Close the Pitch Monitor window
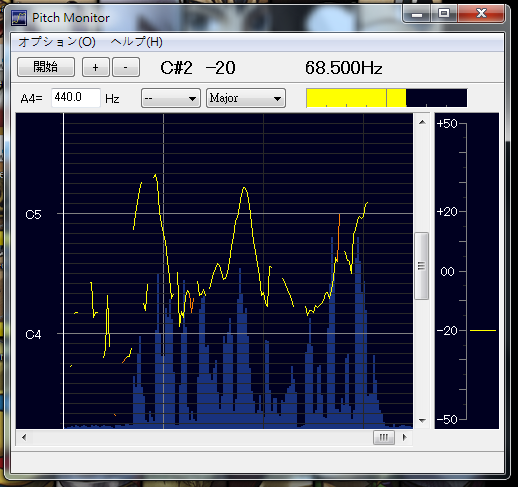518x487 pixels. coord(481,14)
